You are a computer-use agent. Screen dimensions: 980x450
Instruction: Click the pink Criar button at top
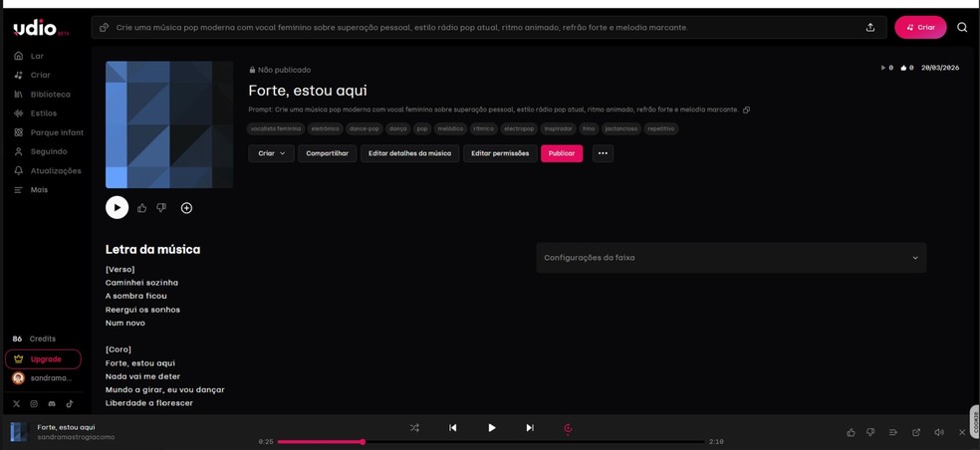coord(920,28)
